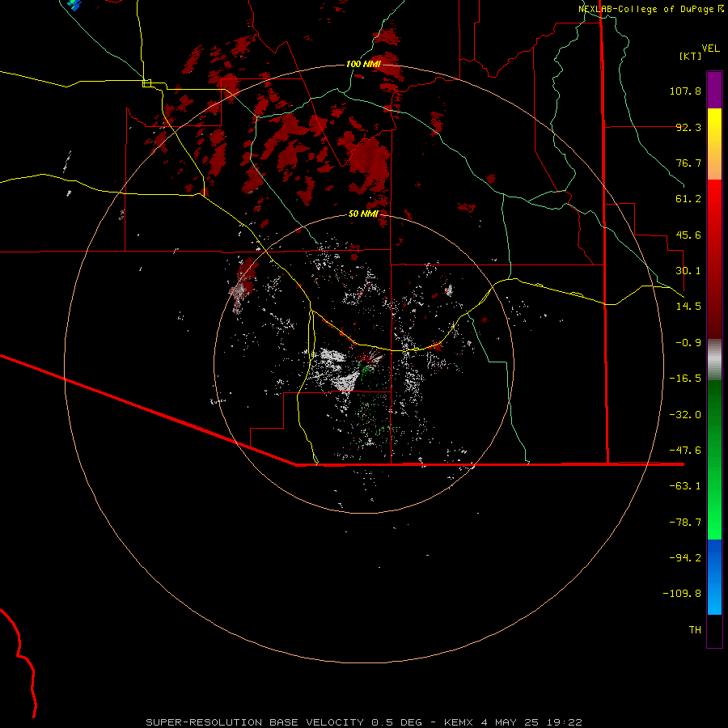The width and height of the screenshot is (728, 728).
Task: Select the 61.2 velocity scale value
Action: 688,199
